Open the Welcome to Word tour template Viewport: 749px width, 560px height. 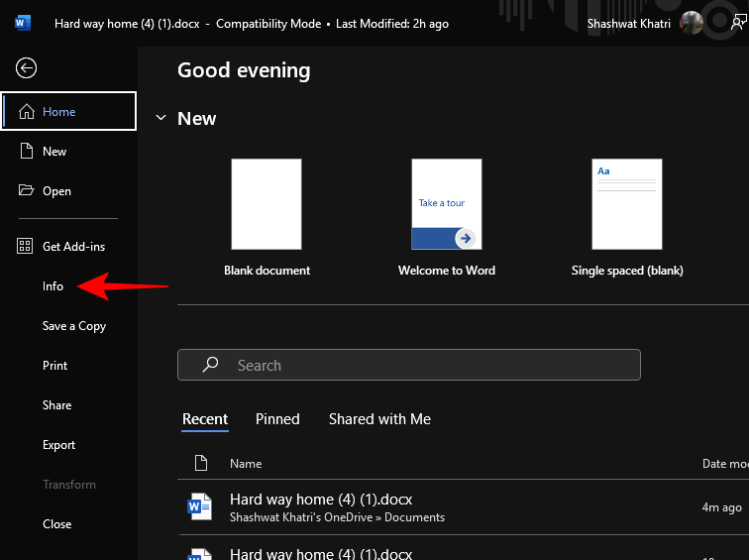(x=446, y=204)
